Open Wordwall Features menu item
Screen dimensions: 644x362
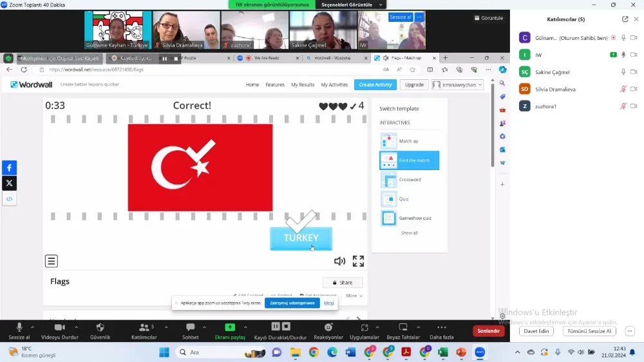click(x=275, y=84)
